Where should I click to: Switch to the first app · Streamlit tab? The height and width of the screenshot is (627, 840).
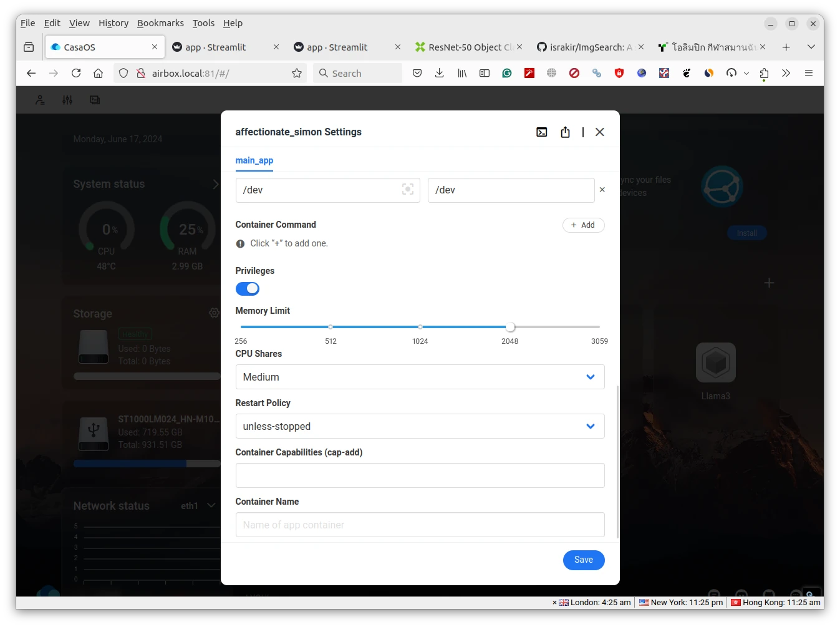(225, 47)
